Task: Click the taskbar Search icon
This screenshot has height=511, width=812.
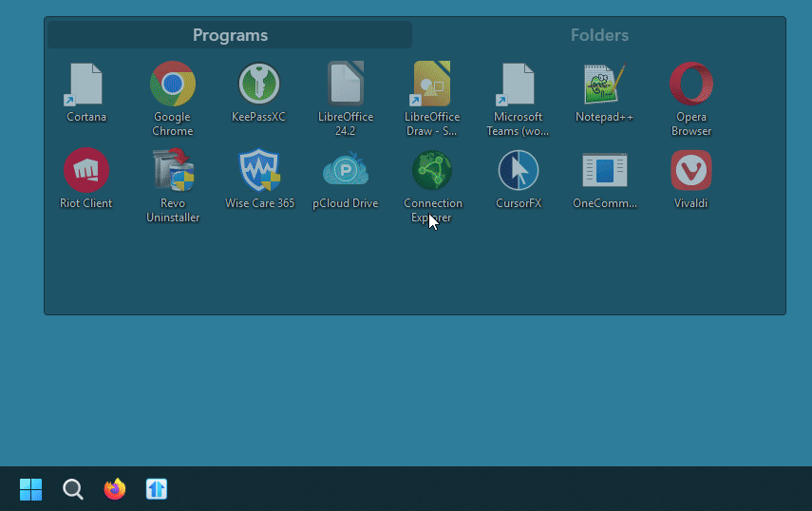Action: coord(73,489)
